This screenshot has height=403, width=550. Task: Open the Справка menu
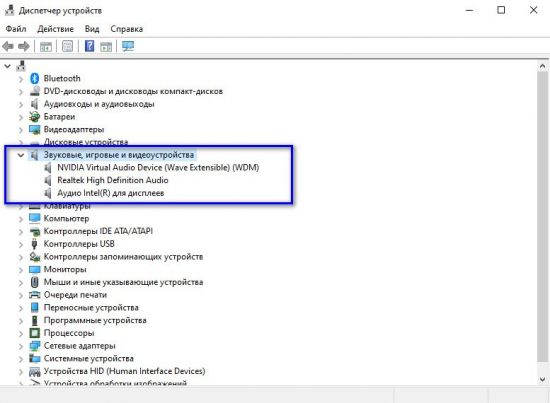click(x=127, y=29)
